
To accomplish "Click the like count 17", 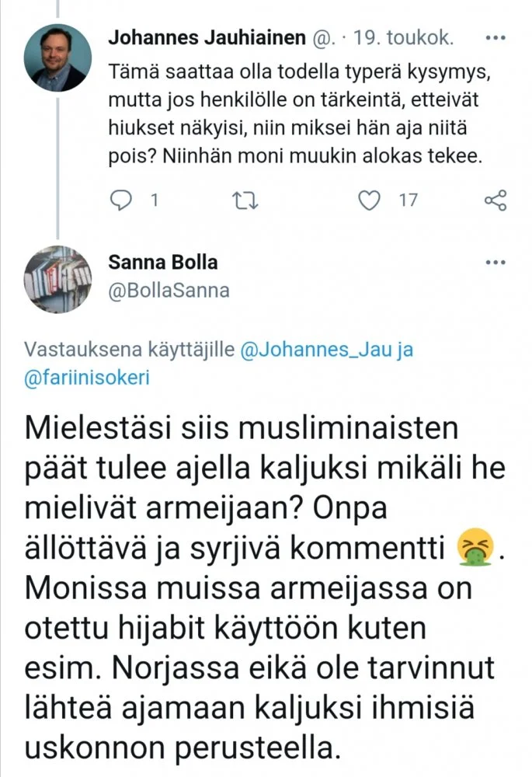I will coord(409,200).
